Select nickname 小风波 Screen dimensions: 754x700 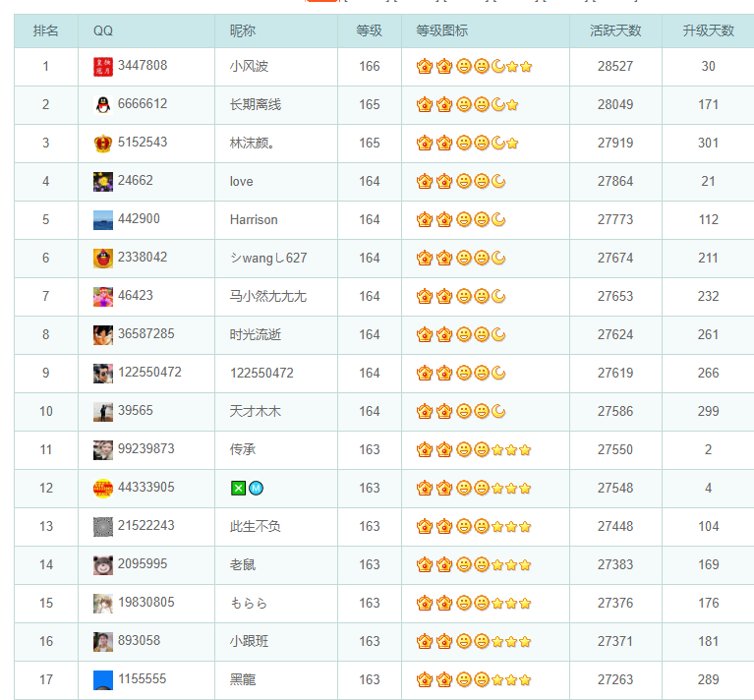[249, 66]
